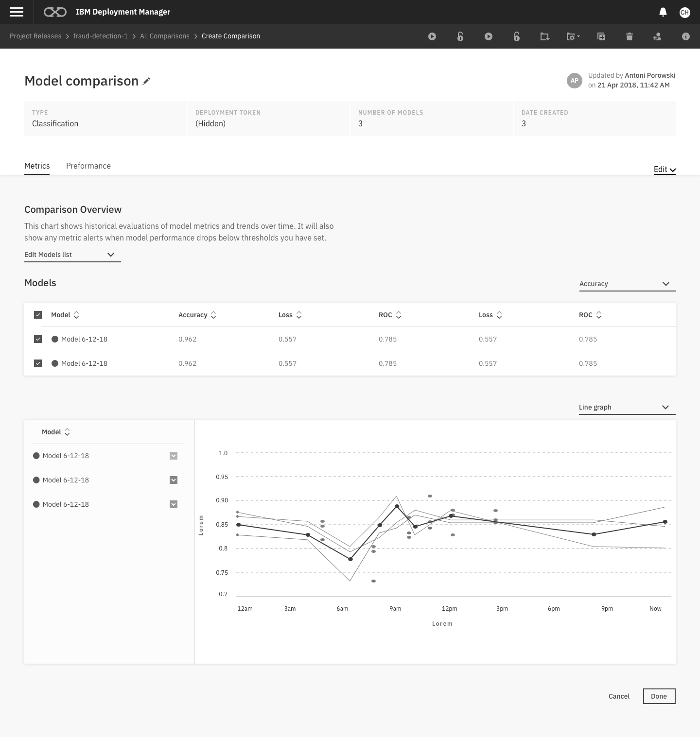
Task: Click play icon between the two unlock icons
Action: click(x=489, y=36)
